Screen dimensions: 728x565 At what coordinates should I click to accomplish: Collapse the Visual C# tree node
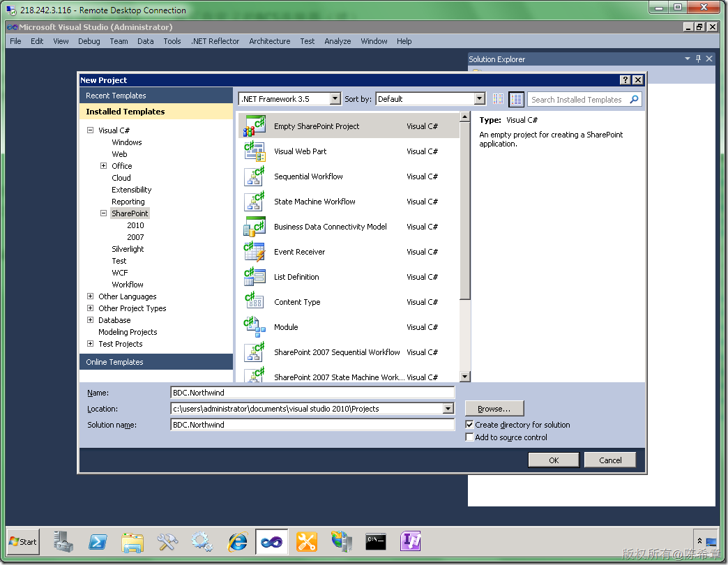point(90,130)
